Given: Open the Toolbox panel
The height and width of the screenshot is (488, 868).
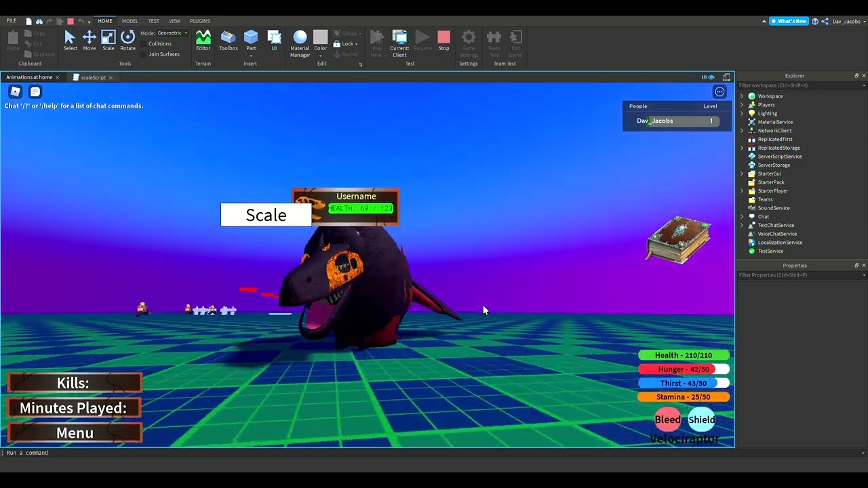Looking at the screenshot, I should coord(229,41).
